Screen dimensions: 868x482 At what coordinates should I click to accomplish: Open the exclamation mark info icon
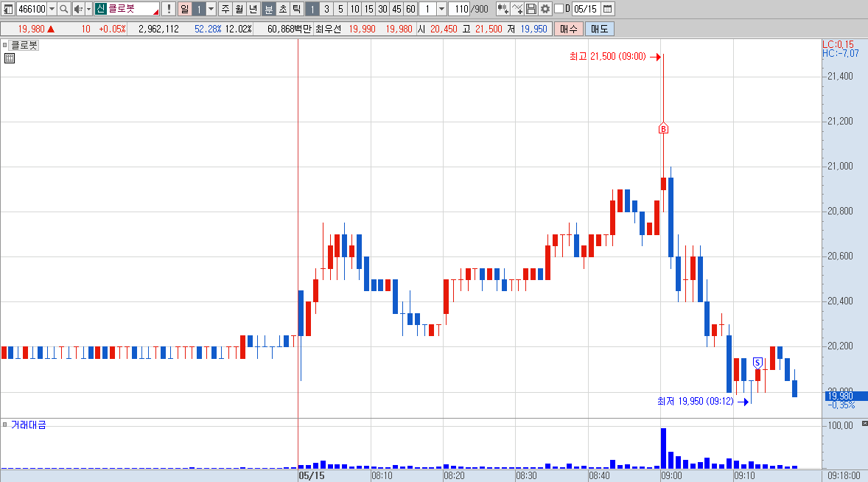click(169, 9)
